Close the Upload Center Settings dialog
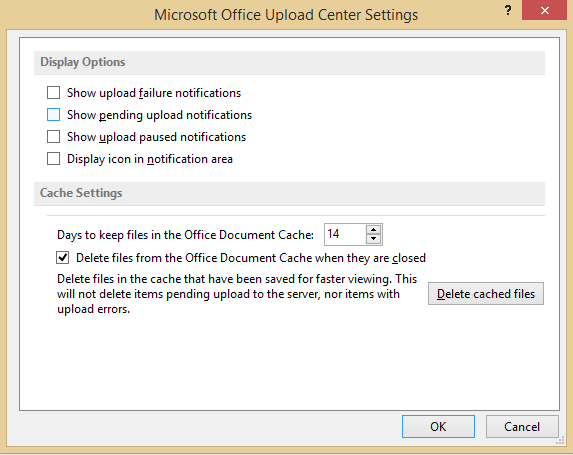 [544, 10]
